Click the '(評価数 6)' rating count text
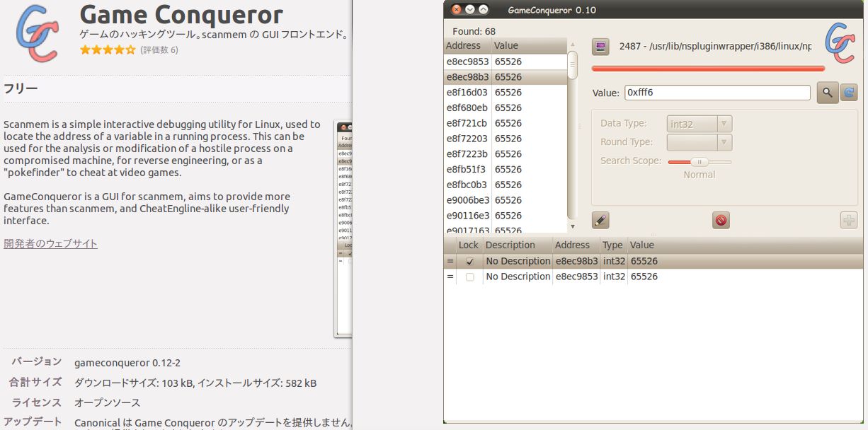This screenshot has width=868, height=430. [159, 50]
